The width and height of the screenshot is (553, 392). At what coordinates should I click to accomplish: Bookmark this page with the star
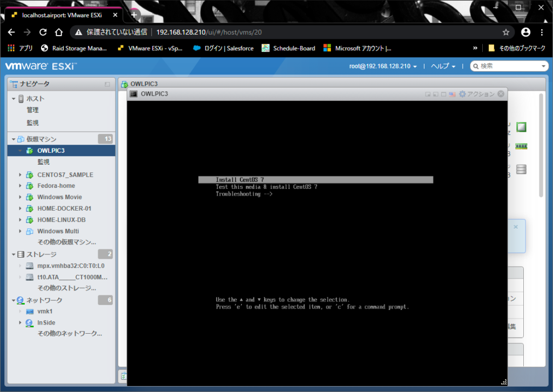[505, 32]
